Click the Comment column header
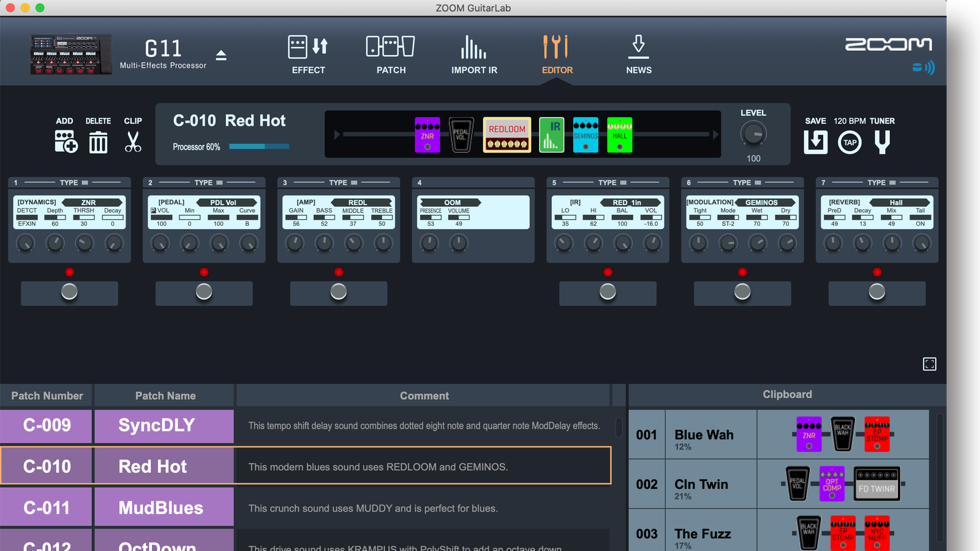980x551 pixels. pos(424,395)
